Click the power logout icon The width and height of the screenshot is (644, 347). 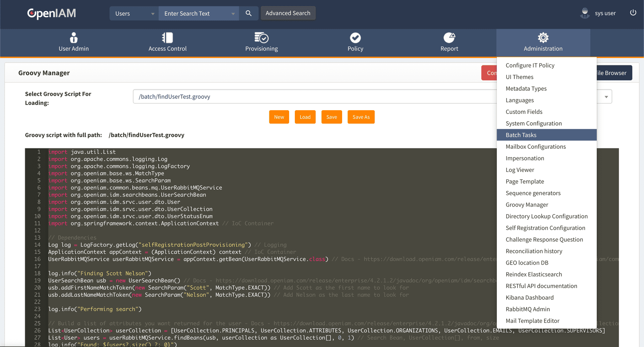tap(633, 13)
